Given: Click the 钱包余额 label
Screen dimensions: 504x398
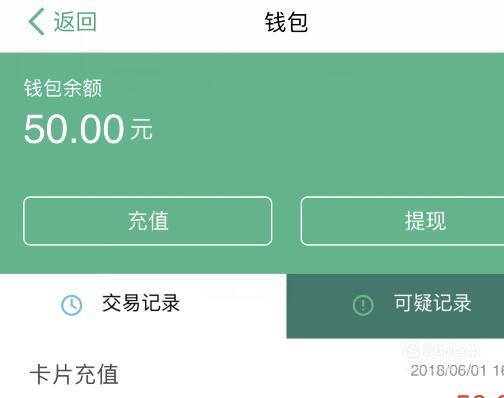Looking at the screenshot, I should click(x=63, y=88).
